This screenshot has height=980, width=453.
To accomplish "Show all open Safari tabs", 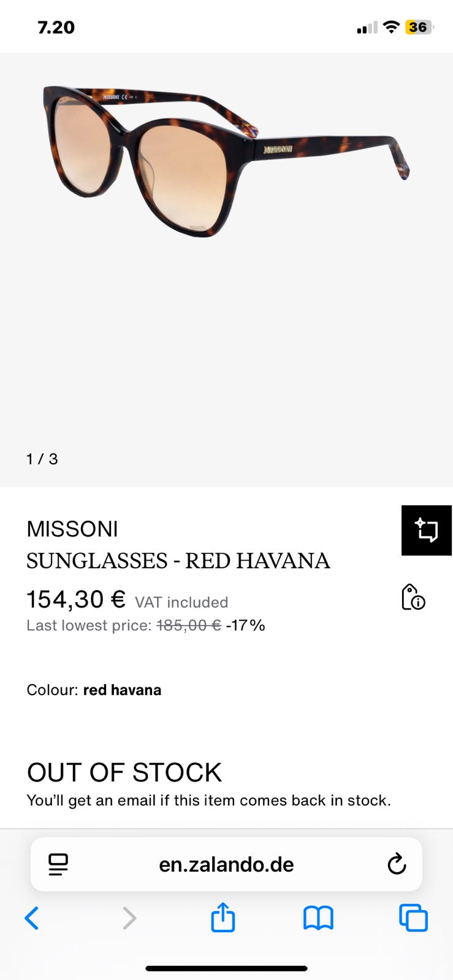I will pyautogui.click(x=413, y=918).
